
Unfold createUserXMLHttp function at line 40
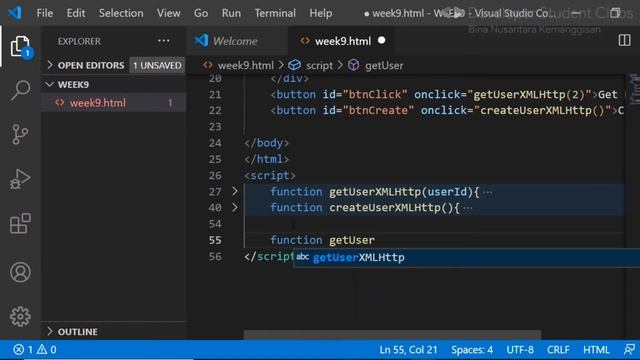click(x=235, y=207)
